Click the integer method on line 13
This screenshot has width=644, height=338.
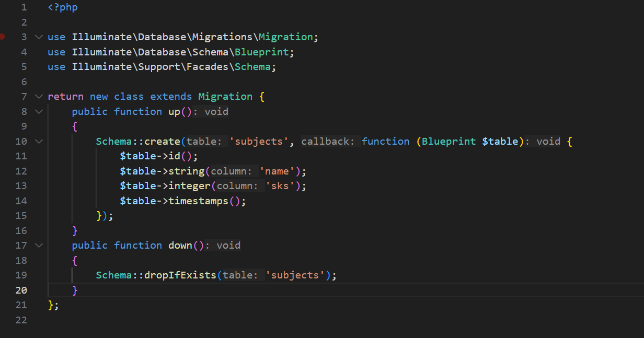[190, 186]
